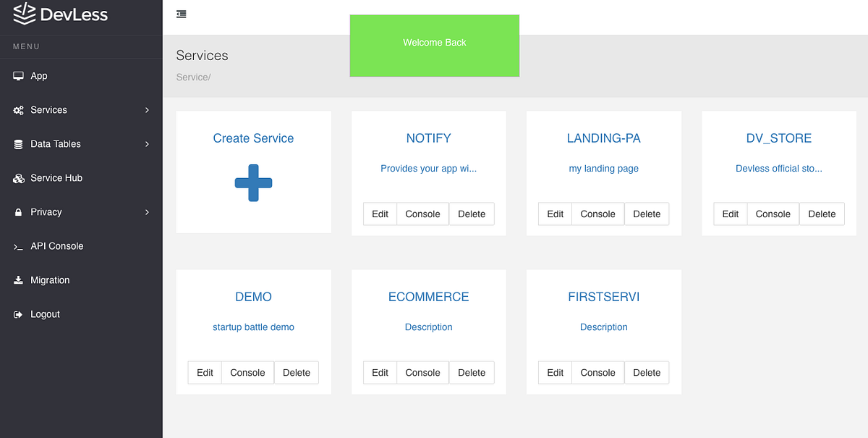868x438 pixels.
Task: Select the Data Tables icon
Action: click(x=18, y=143)
